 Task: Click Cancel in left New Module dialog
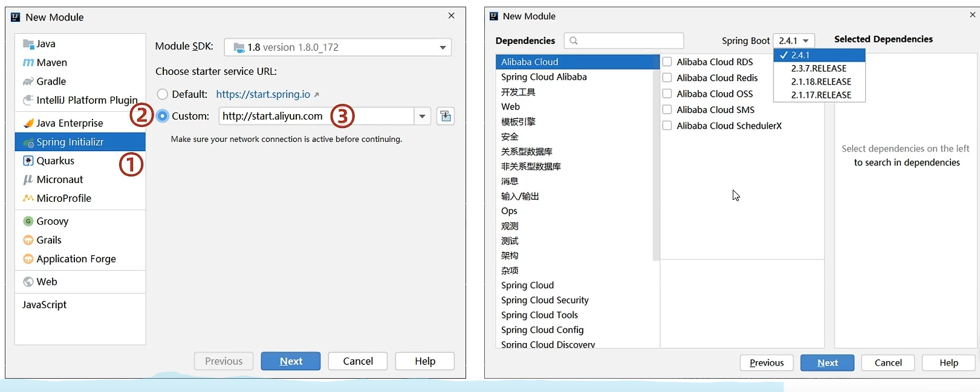[358, 361]
